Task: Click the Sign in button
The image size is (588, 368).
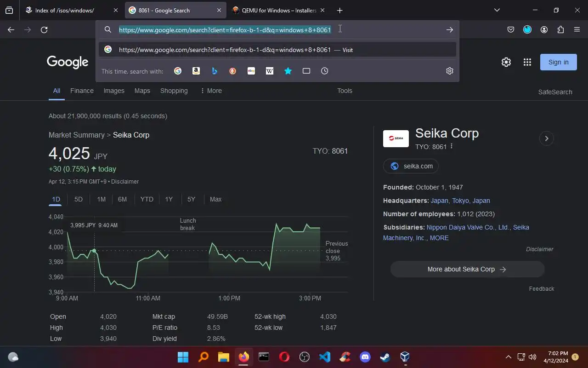Action: [x=558, y=62]
